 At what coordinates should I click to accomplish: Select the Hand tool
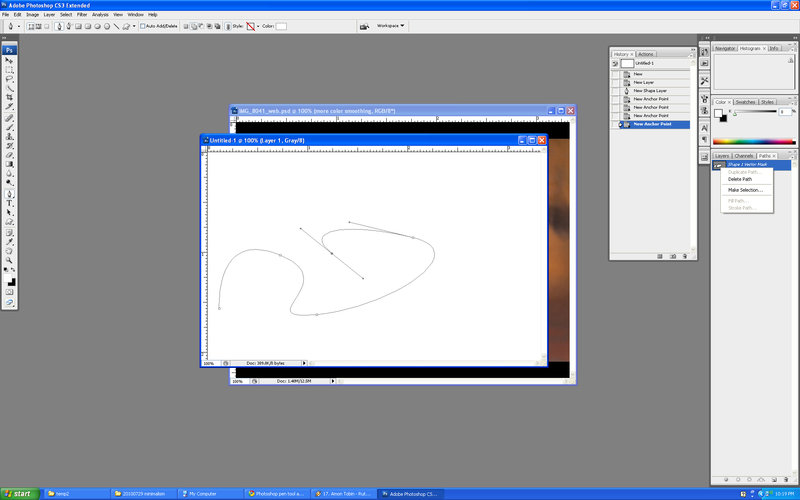click(x=9, y=251)
